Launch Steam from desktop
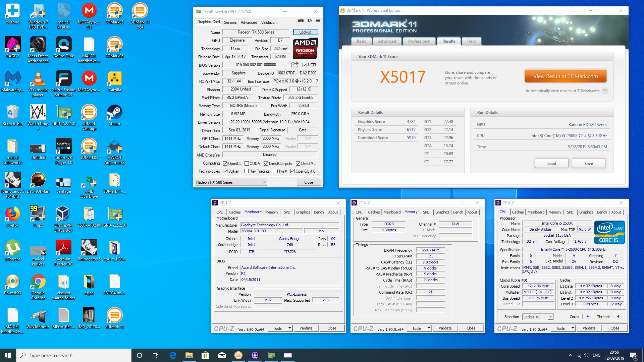 [114, 115]
